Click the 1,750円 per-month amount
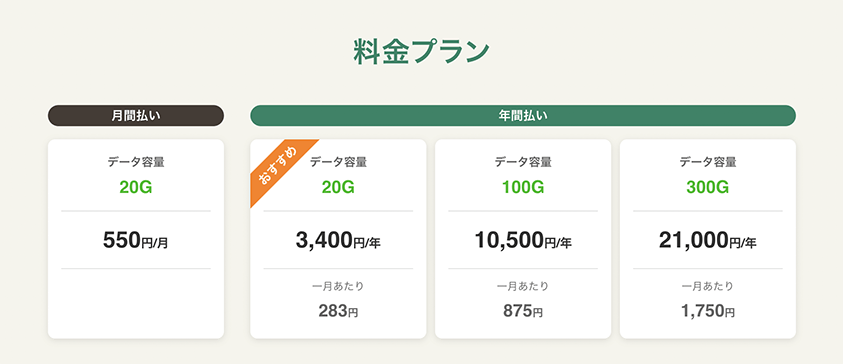Viewport: 843px width, 364px height. [708, 311]
